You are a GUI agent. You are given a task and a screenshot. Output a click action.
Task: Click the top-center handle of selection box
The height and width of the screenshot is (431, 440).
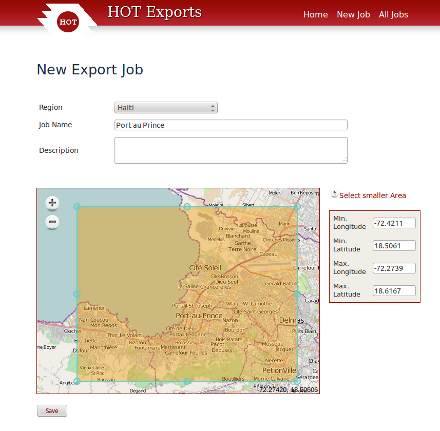coord(187,207)
